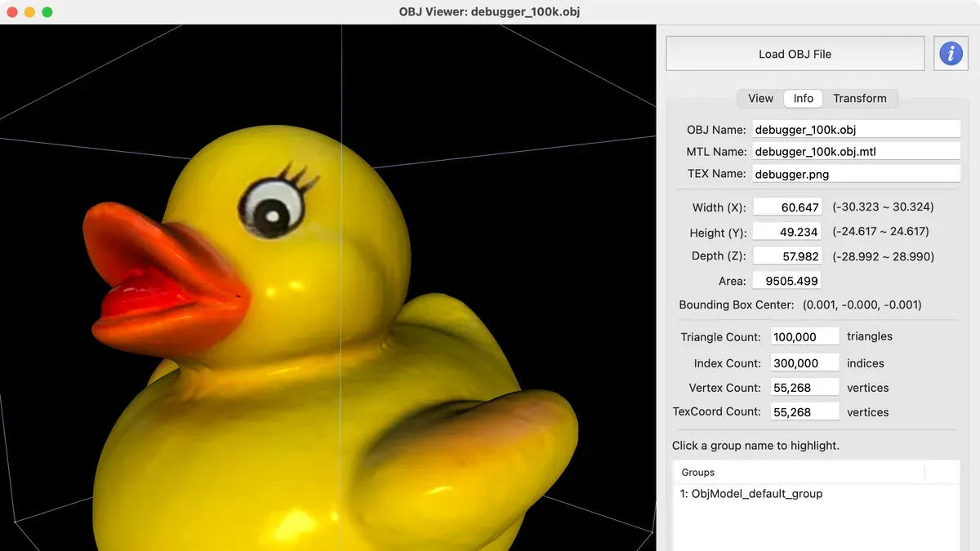Select the Info tab
980x551 pixels.
point(804,98)
